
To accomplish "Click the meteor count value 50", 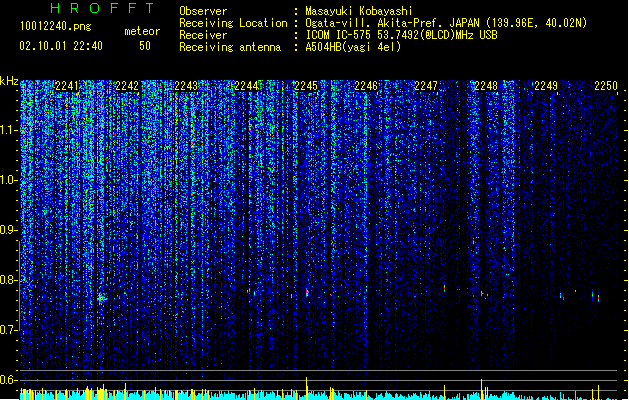I will (145, 46).
